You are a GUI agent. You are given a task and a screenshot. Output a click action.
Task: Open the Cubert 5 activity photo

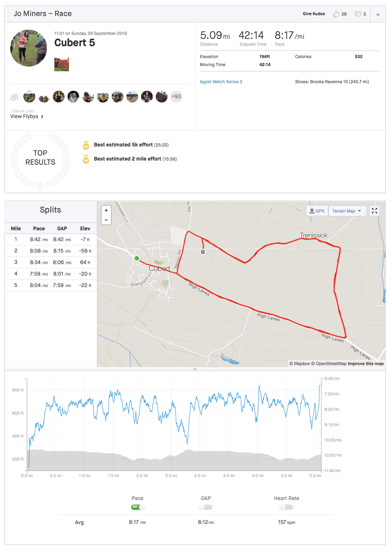(62, 64)
